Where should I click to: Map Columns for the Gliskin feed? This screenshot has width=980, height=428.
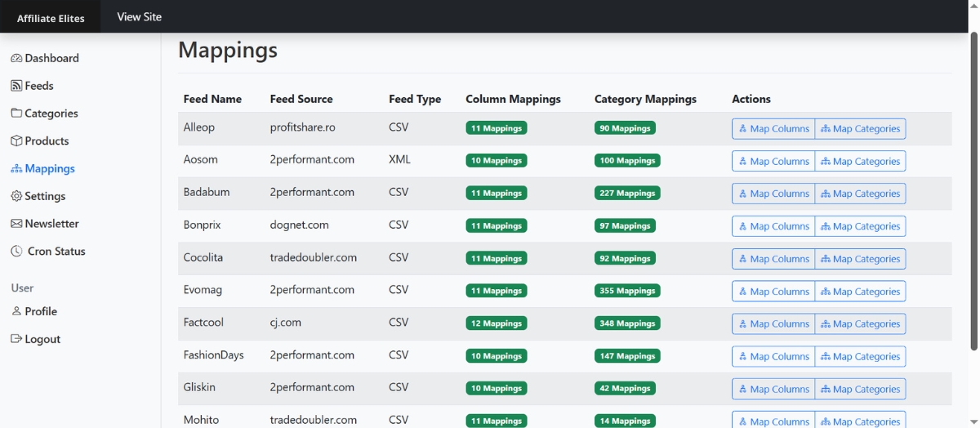coord(773,389)
